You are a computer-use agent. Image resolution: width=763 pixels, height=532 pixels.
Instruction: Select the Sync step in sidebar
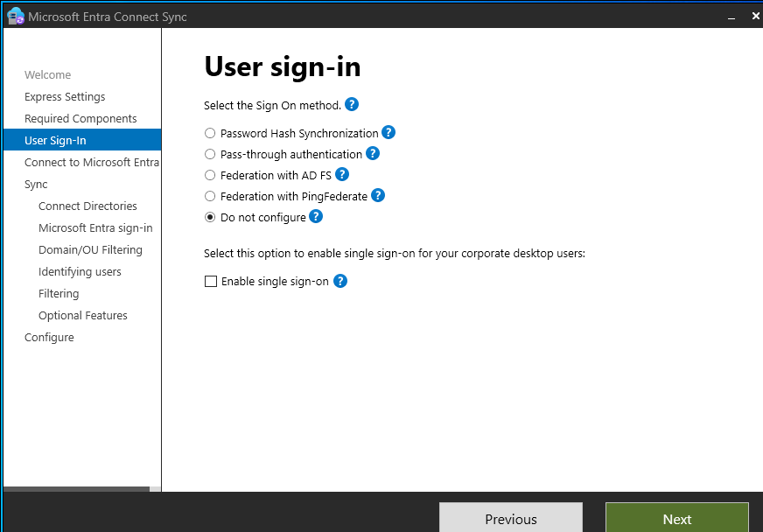coord(36,185)
